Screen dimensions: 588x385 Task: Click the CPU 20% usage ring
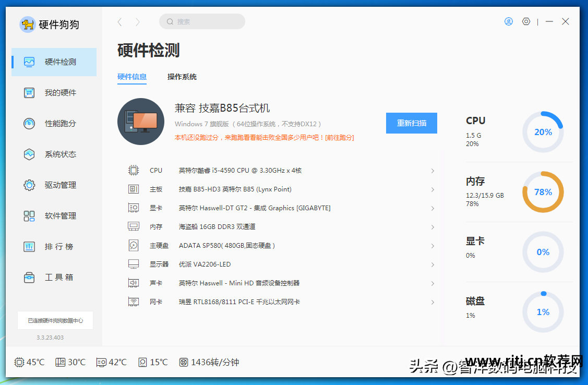point(543,132)
